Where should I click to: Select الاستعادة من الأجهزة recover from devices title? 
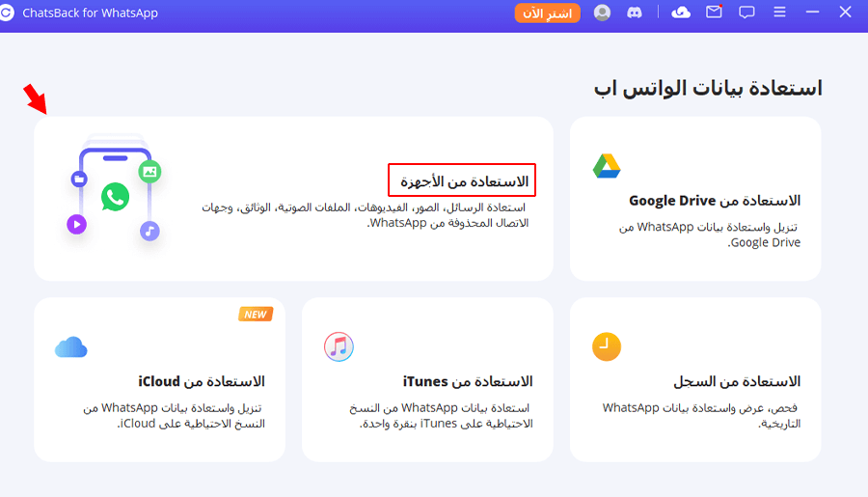tap(464, 181)
